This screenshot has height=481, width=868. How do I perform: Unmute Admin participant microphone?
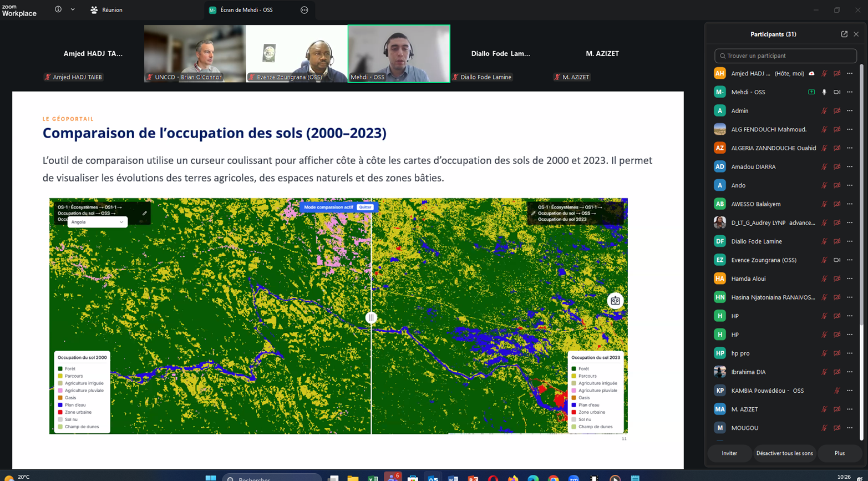click(x=824, y=111)
